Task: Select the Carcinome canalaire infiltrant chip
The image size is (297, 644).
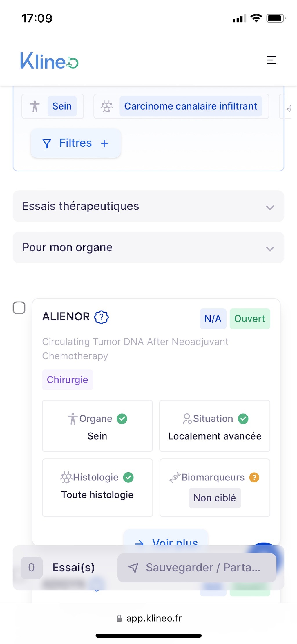Action: (x=191, y=106)
